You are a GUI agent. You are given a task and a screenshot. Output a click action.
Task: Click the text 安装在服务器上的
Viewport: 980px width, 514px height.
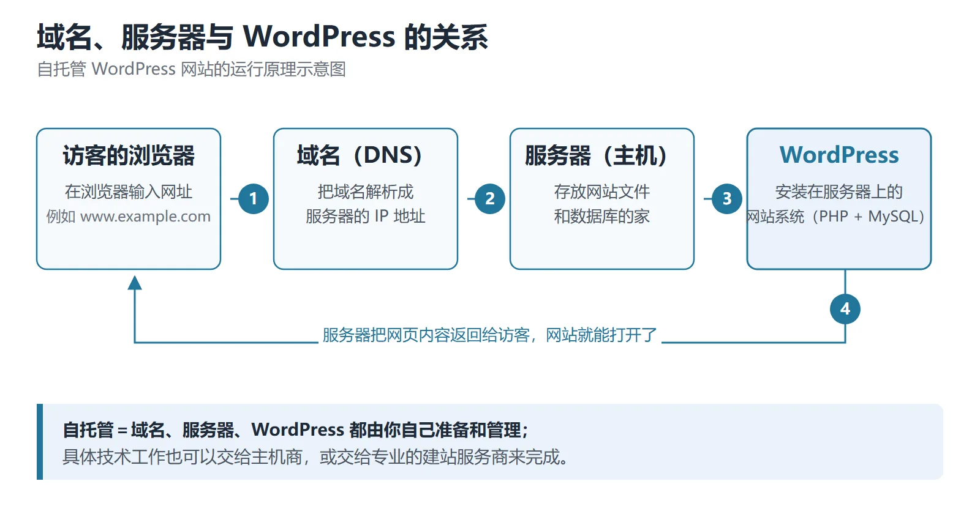[x=839, y=192]
